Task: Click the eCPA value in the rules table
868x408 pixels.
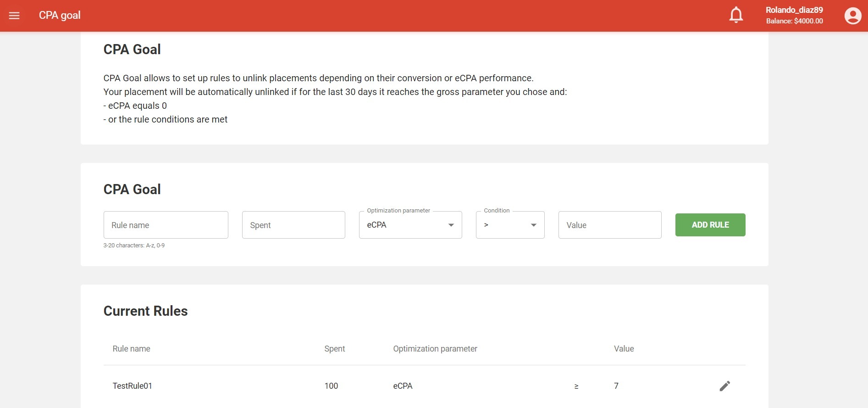Action: coord(403,386)
